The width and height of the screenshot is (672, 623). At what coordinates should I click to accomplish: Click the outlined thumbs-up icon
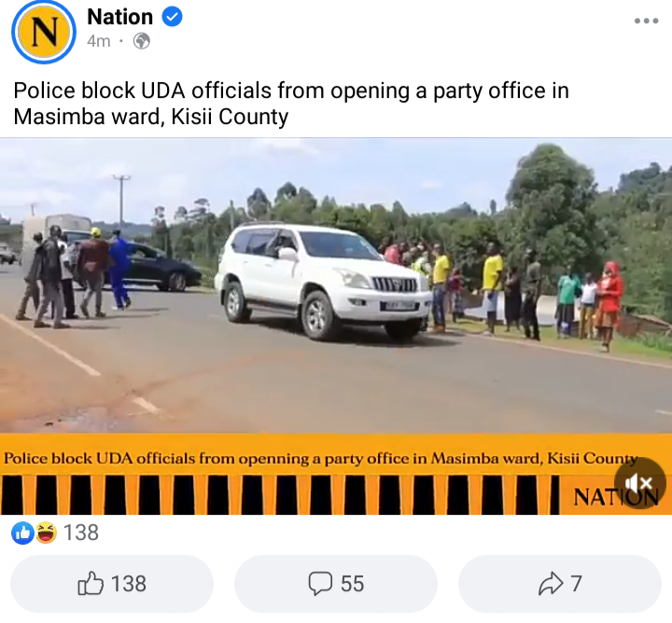click(x=91, y=583)
